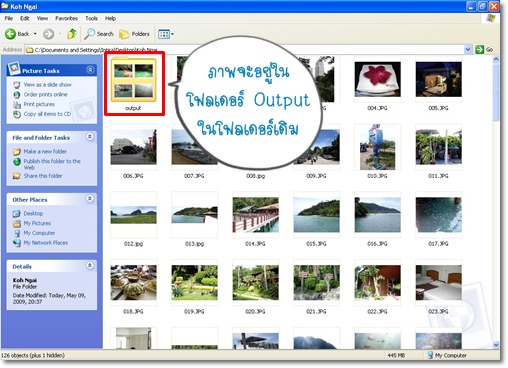The width and height of the screenshot is (508, 368).
Task: Collapse the File and Folder Tasks panel
Action: 90,137
